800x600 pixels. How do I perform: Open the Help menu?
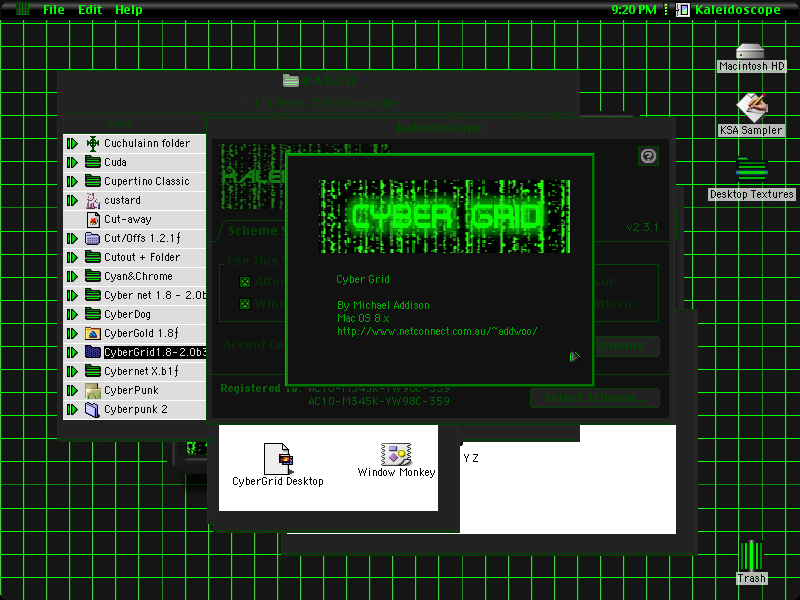tap(129, 10)
